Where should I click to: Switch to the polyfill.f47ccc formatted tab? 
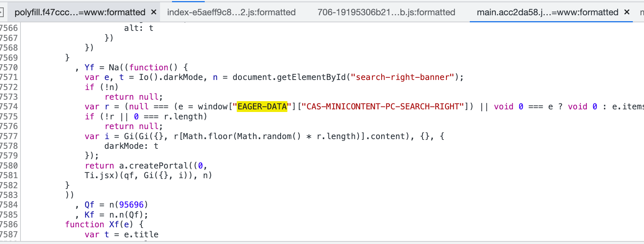(80, 12)
